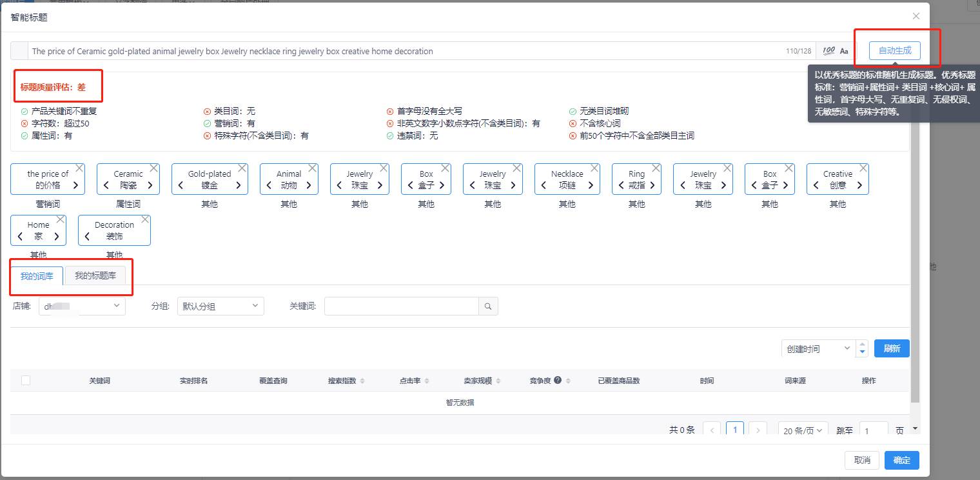Viewport: 980px width, 480px height.
Task: Toggle sort direction next to 创建时间
Action: 863,348
